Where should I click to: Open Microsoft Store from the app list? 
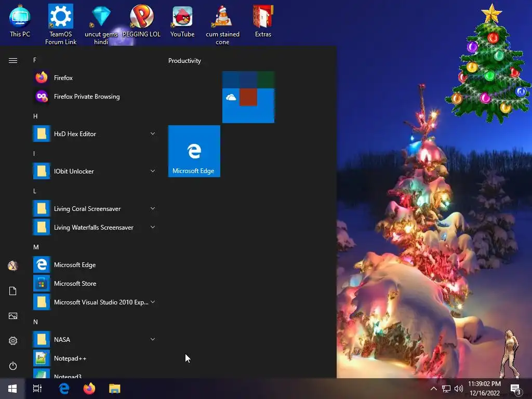95,283
